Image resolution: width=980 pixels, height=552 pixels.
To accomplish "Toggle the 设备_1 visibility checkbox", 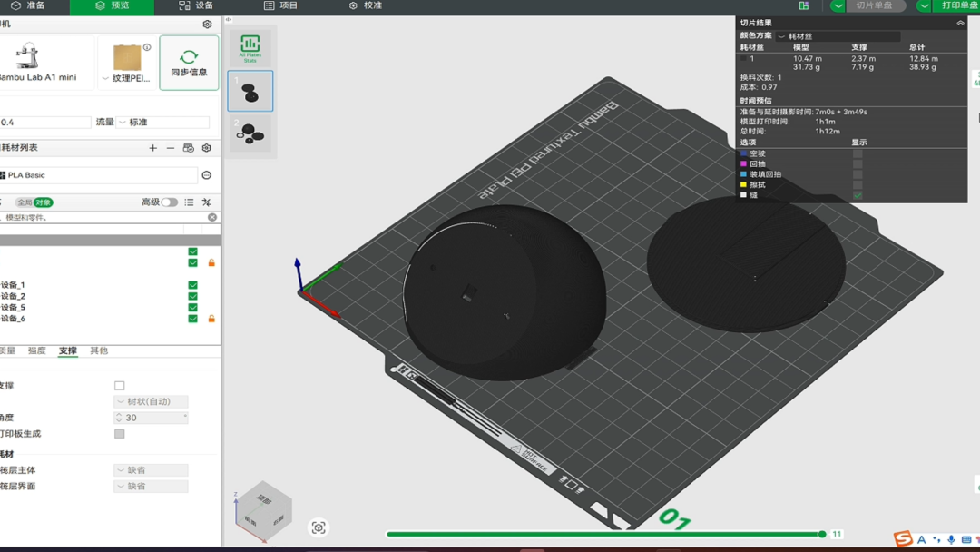I will [x=192, y=285].
